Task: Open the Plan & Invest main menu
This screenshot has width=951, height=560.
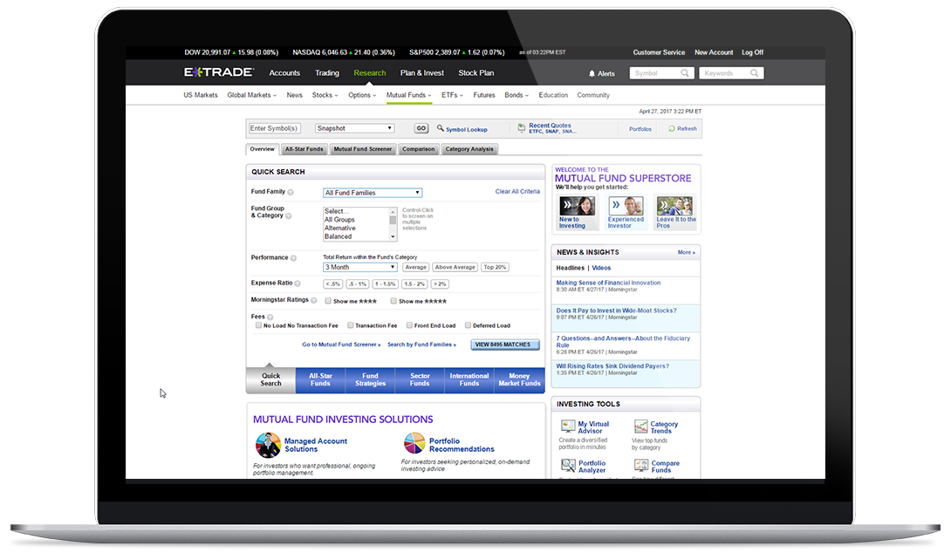Action: click(422, 72)
